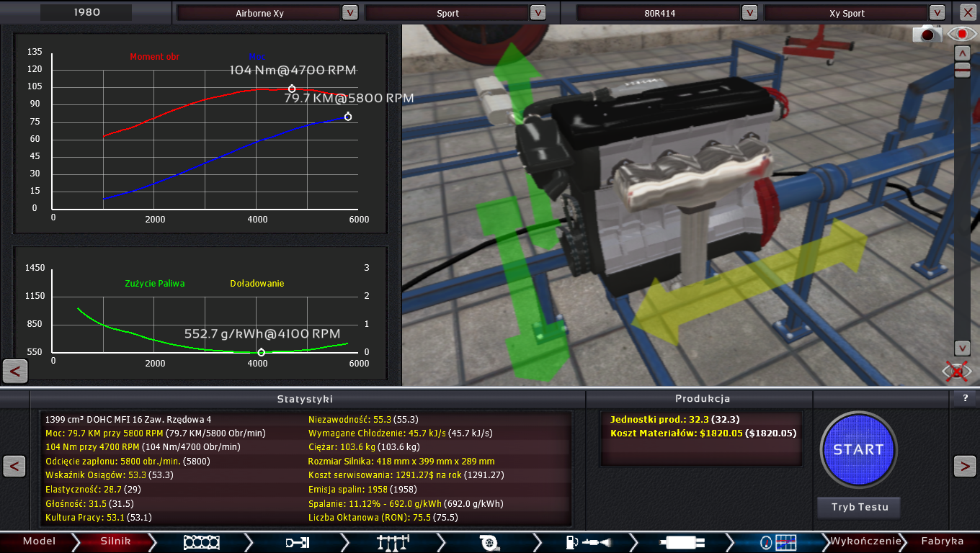
Task: Open the engine testing graph tab icon
Action: (778, 542)
